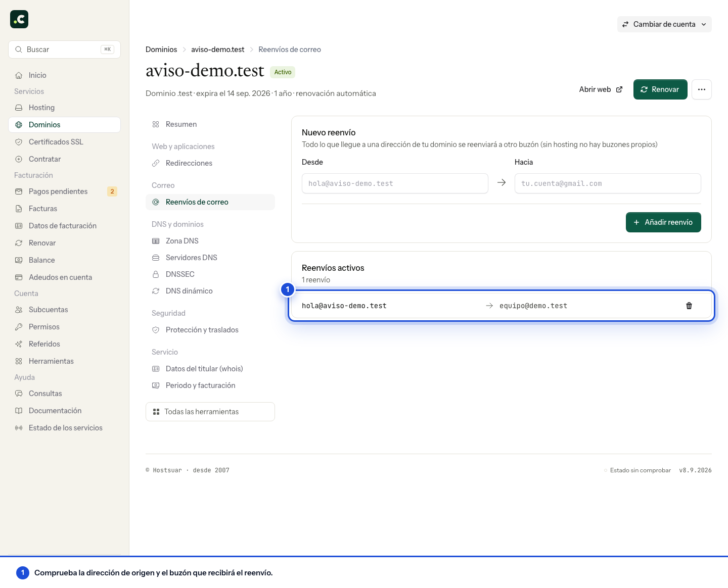Click the sparkle icon next to Referidos
Screen dimensions: 728x588
(x=19, y=344)
